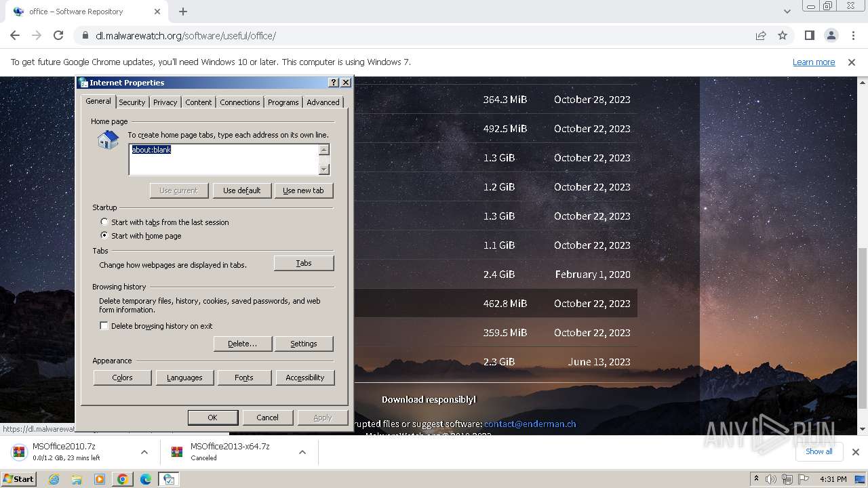The height and width of the screenshot is (488, 868).
Task: Confirm the dialog with OK
Action: point(213,418)
